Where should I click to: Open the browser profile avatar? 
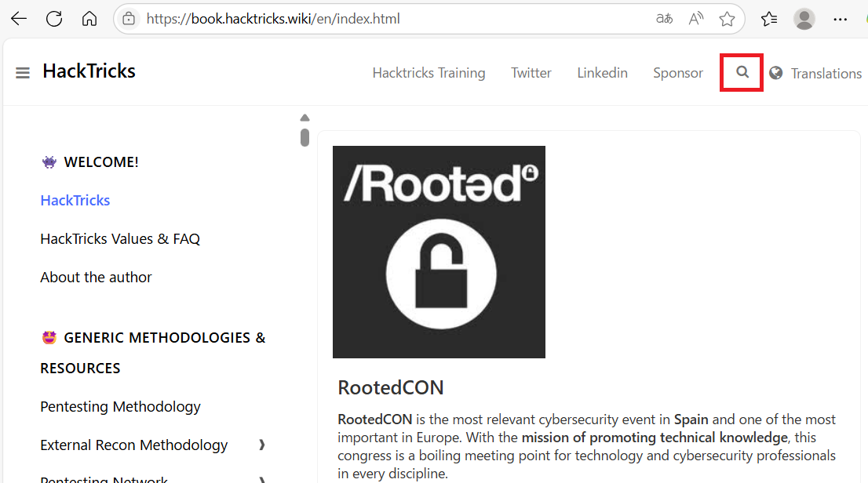point(804,19)
